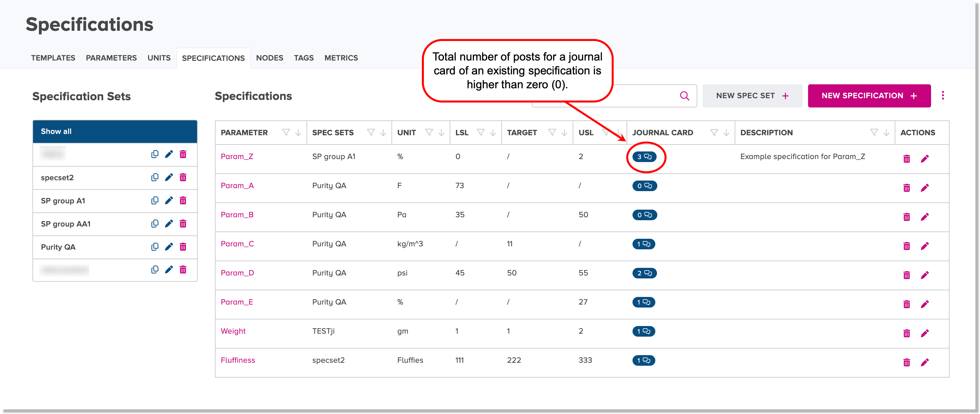Image resolution: width=980 pixels, height=414 pixels.
Task: Edit the SP group A1 spec set
Action: pos(169,200)
